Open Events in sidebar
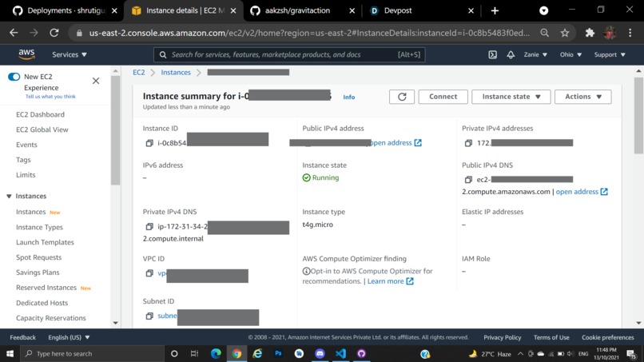This screenshot has height=362, width=644. pyautogui.click(x=26, y=145)
